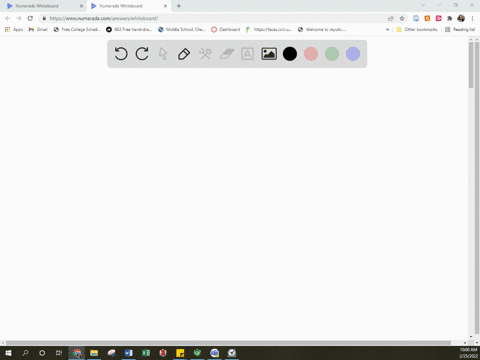Open Chrome three-dot menu

(x=472, y=18)
